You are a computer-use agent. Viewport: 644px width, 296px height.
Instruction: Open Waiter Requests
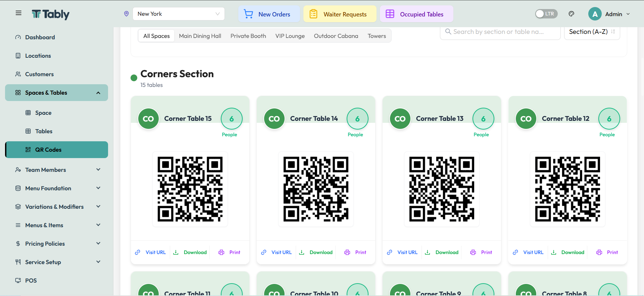(340, 14)
